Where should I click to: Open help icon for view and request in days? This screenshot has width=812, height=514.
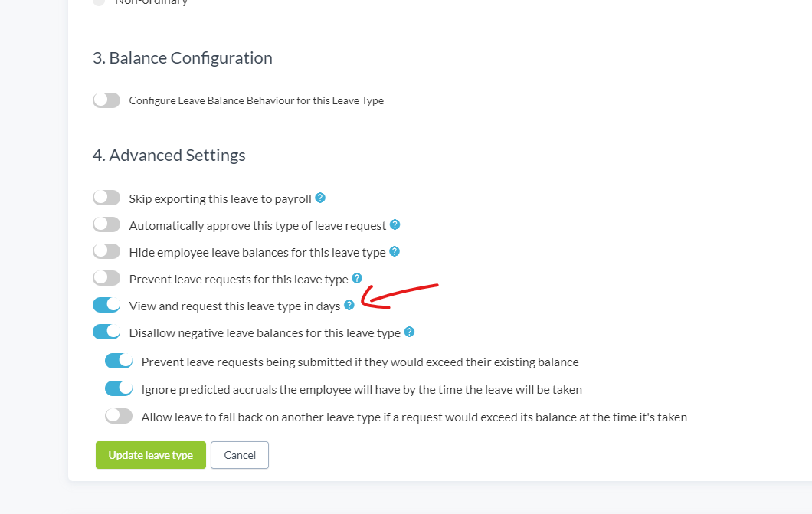[x=349, y=306]
